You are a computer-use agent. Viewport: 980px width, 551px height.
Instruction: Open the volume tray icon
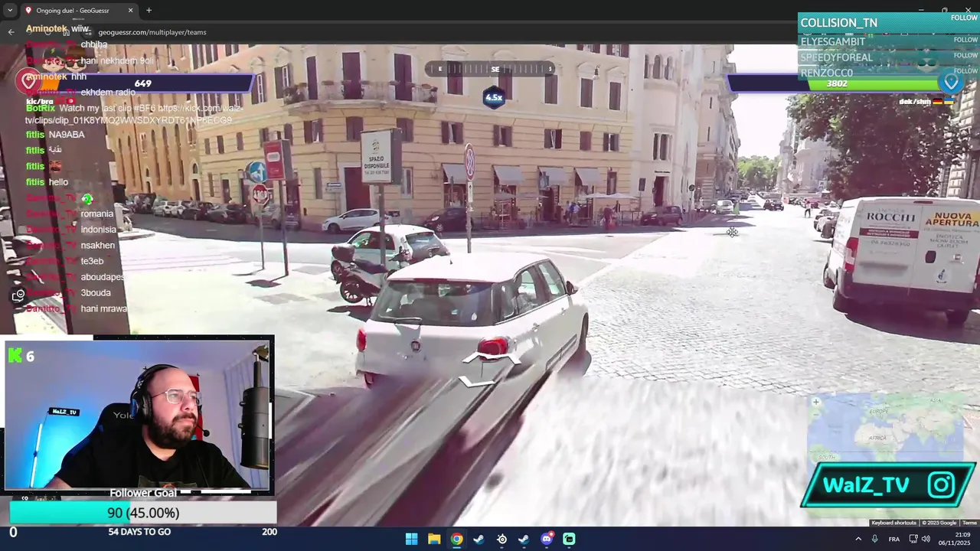tap(926, 539)
